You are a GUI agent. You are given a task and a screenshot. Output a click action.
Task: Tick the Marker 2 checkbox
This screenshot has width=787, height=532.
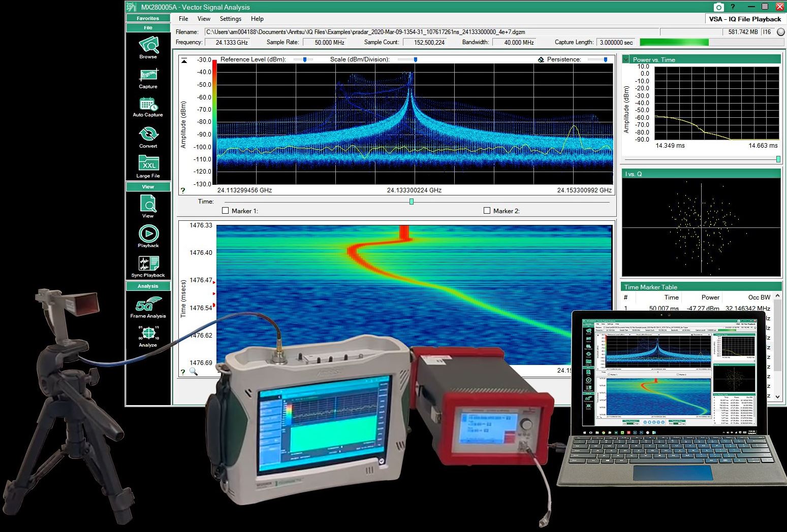tap(487, 211)
